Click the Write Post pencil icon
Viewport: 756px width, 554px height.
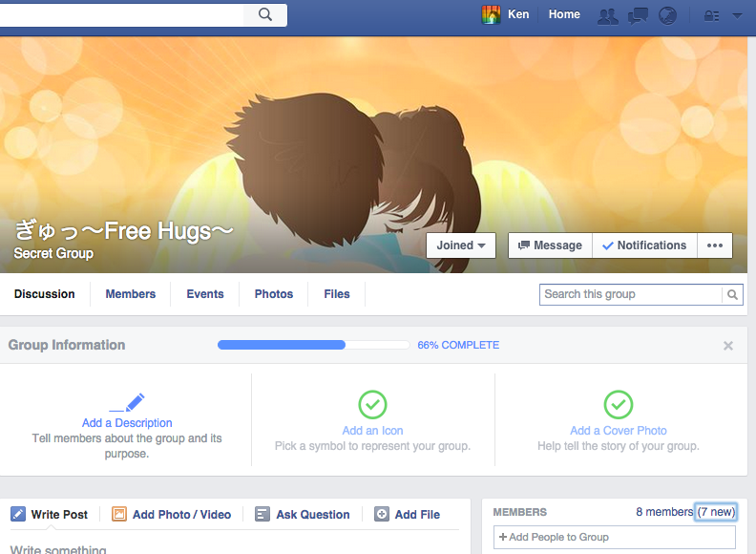[x=18, y=514]
